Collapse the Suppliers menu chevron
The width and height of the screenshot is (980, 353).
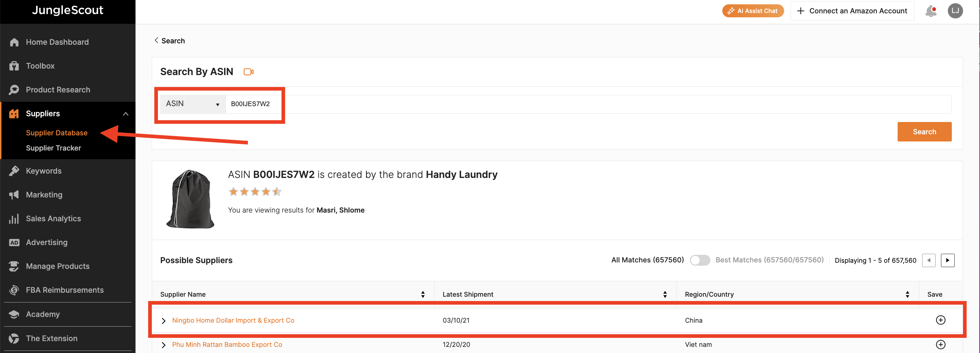pos(125,114)
